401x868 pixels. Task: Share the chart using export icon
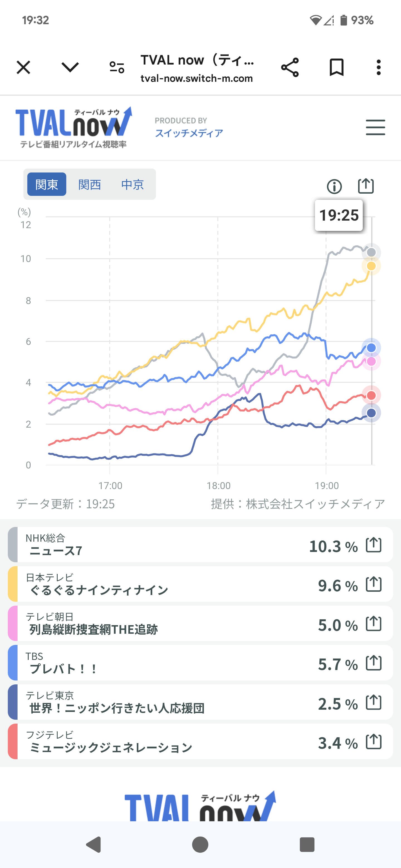tap(366, 186)
